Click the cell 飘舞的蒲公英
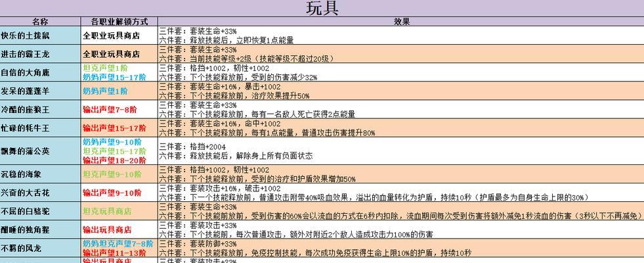This screenshot has width=644, height=263. coord(40,151)
